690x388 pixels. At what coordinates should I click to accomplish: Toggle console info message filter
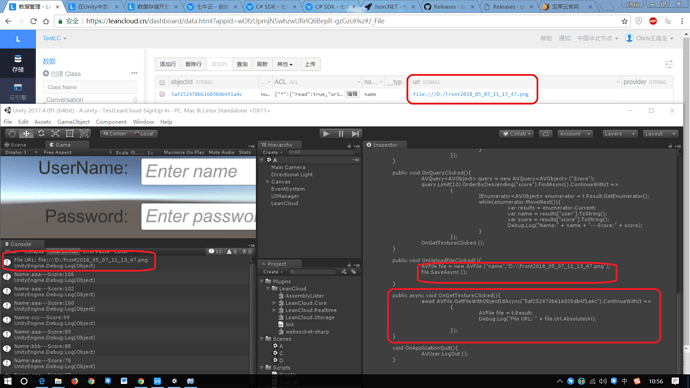tap(215, 252)
